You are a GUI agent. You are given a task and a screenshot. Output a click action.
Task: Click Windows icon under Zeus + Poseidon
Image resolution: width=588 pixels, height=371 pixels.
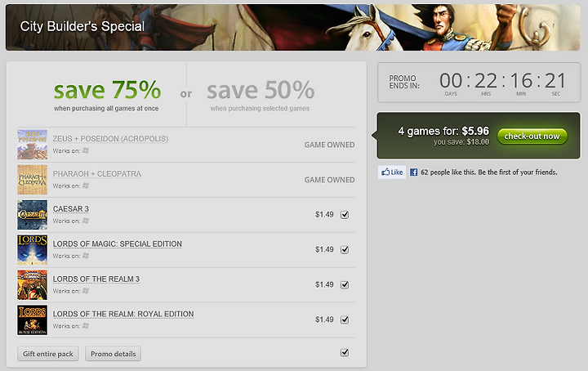tap(85, 151)
